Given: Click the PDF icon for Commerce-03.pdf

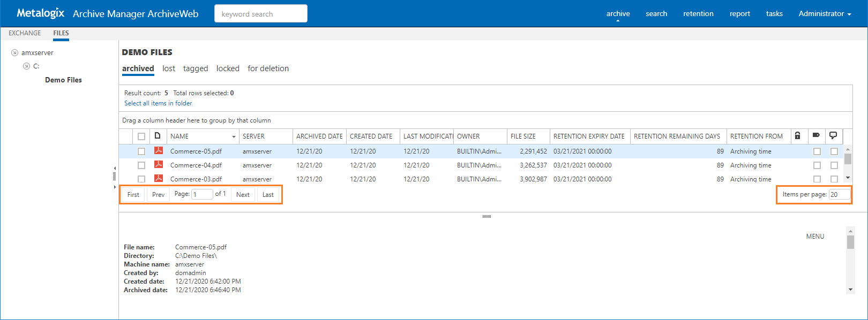Looking at the screenshot, I should (159, 178).
